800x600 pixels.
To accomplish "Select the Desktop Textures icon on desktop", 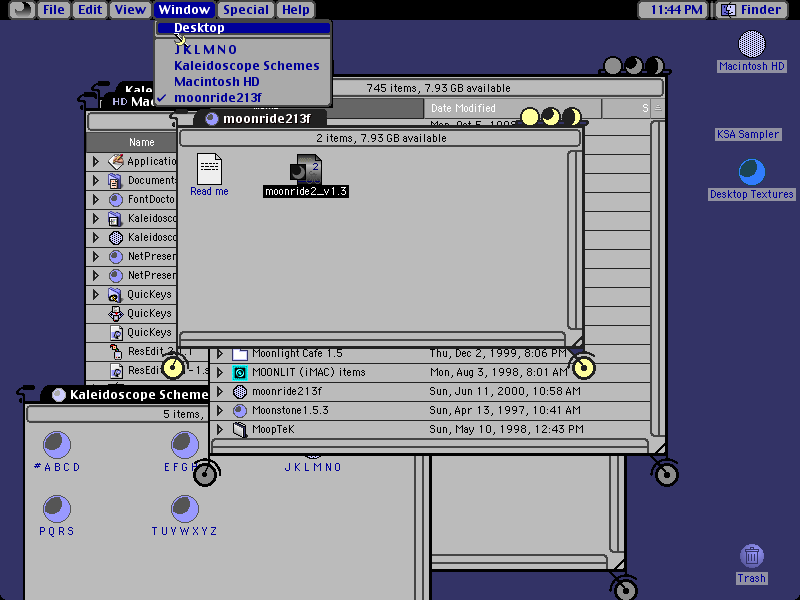I will click(752, 172).
